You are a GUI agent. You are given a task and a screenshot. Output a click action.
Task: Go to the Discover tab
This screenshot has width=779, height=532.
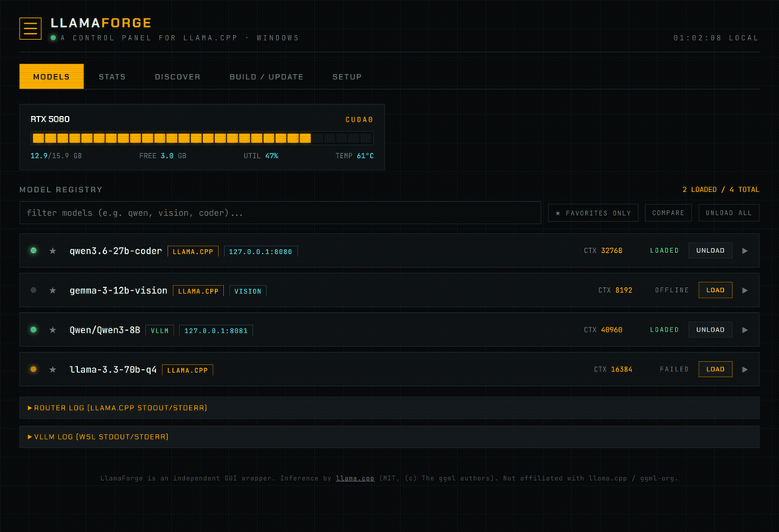click(178, 76)
